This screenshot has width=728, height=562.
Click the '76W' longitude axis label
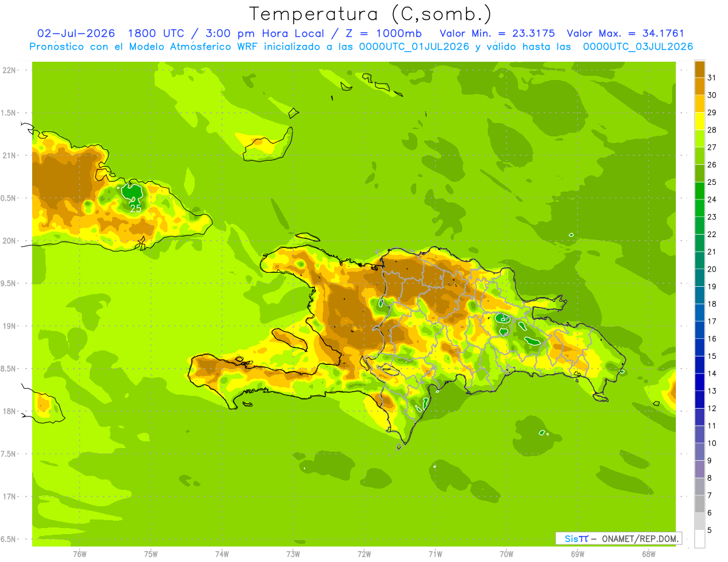tap(79, 554)
